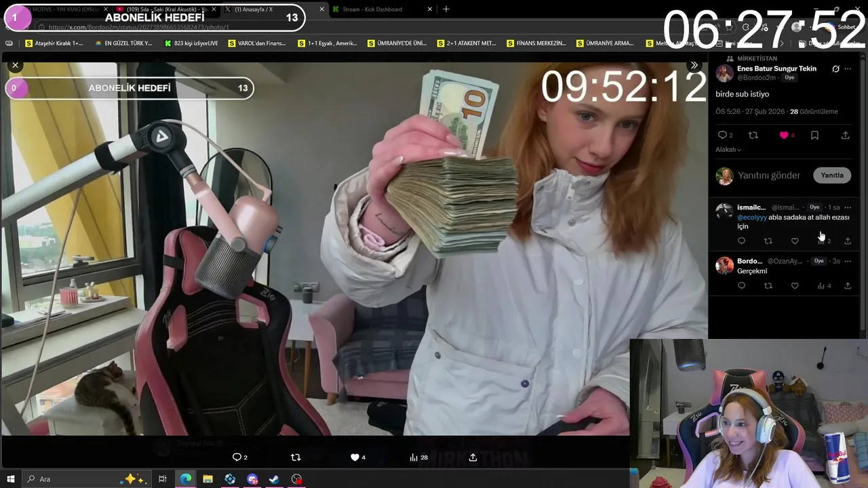Open Steam from the taskbar
Screen dimensions: 868x488
(274, 479)
